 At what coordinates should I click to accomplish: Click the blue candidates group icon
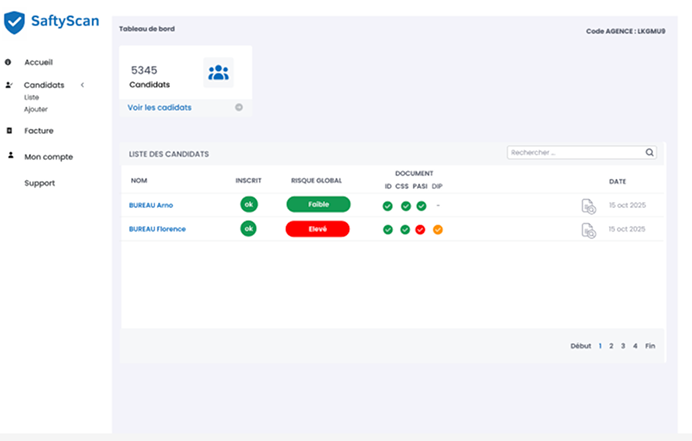218,72
